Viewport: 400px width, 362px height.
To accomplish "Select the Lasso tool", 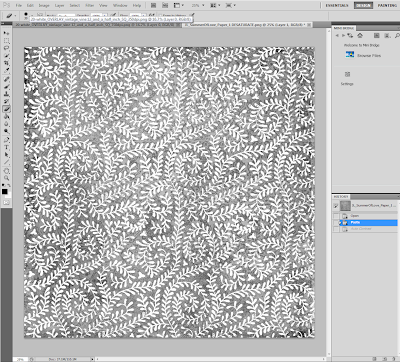I will point(6,48).
